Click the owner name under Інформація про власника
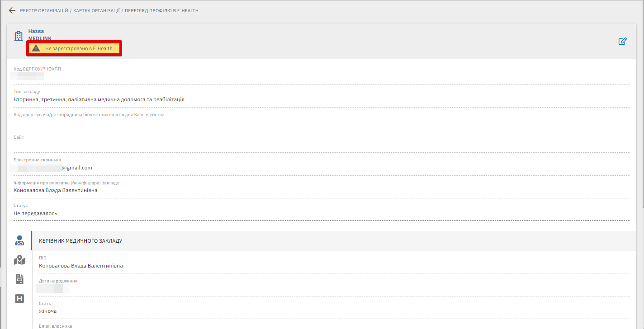This screenshot has height=329, width=644. (x=55, y=190)
